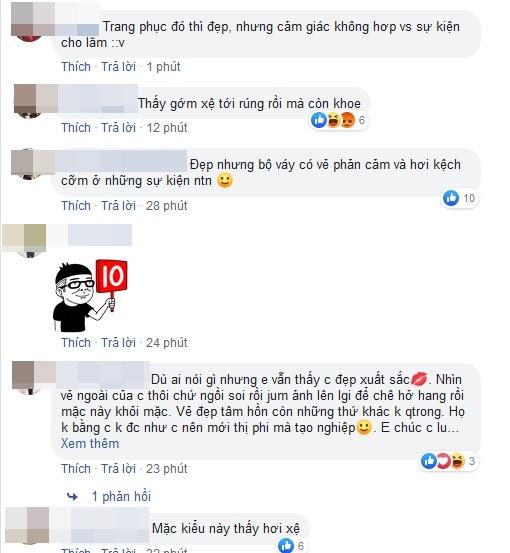Click the number 10 sticker image

pos(90,296)
